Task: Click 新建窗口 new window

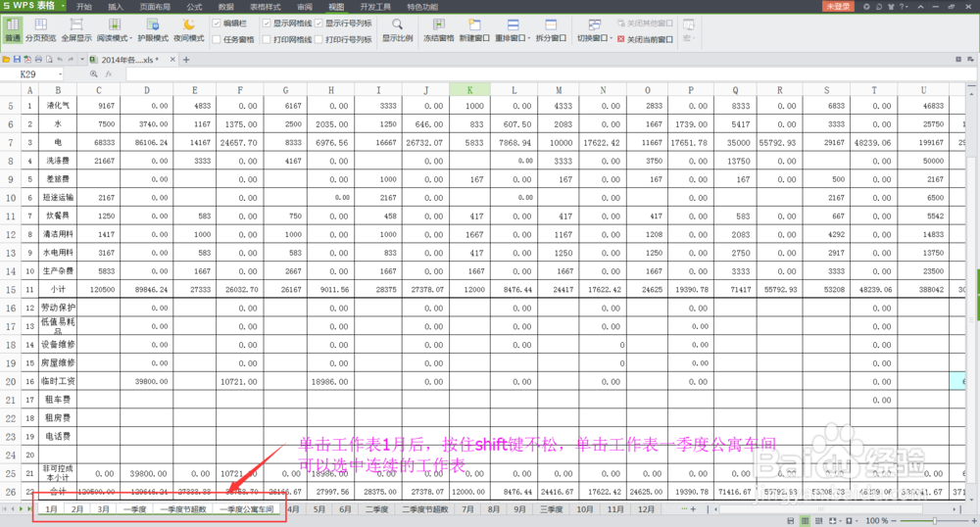Action: [474, 30]
